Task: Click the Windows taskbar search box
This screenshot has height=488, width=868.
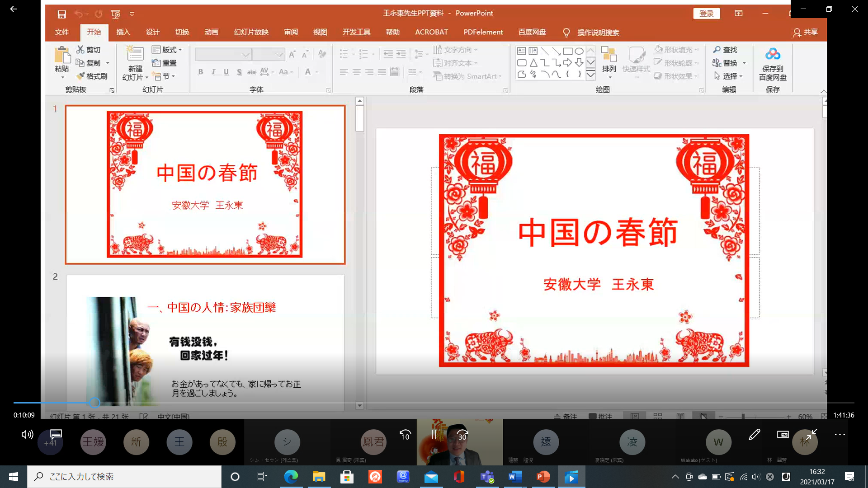Action: [x=124, y=477]
